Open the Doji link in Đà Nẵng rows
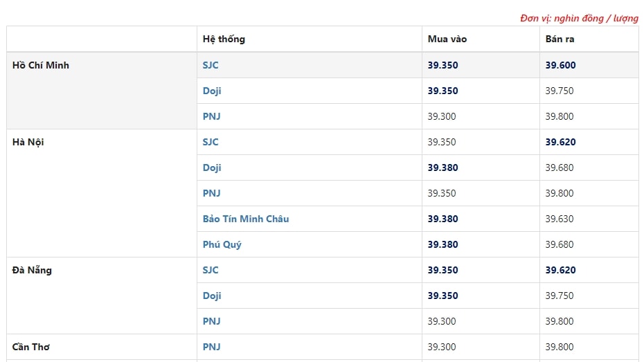The width and height of the screenshot is (644, 362). 211,296
